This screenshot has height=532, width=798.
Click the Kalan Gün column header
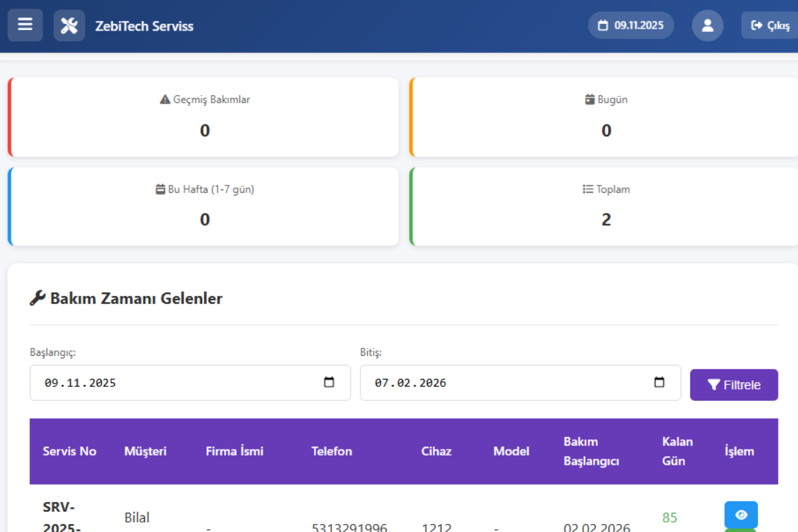pyautogui.click(x=677, y=451)
